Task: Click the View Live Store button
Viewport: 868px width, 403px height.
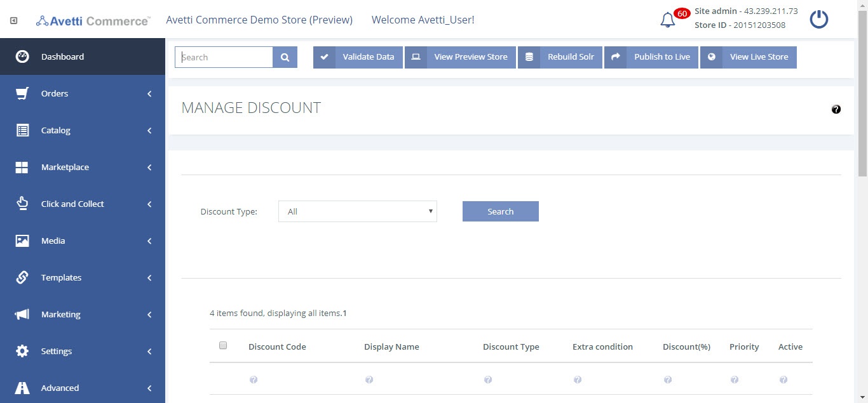Action: click(749, 57)
